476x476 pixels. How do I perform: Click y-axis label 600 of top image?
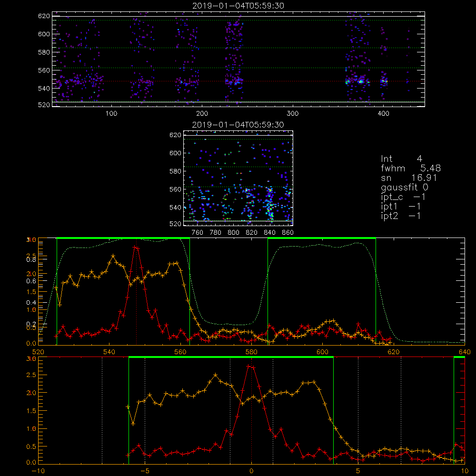click(44, 34)
